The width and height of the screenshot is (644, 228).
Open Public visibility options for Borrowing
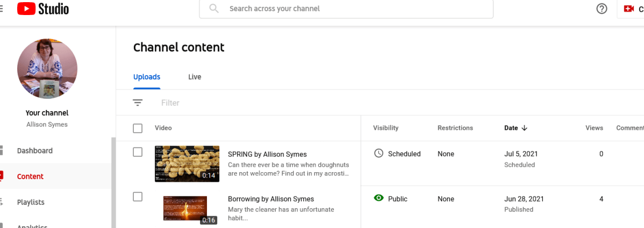(398, 199)
